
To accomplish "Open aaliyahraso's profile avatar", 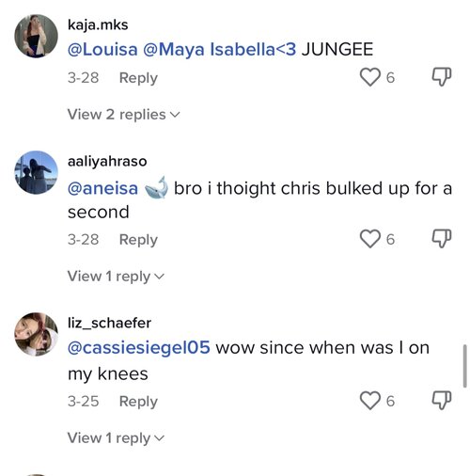I will 37,172.
